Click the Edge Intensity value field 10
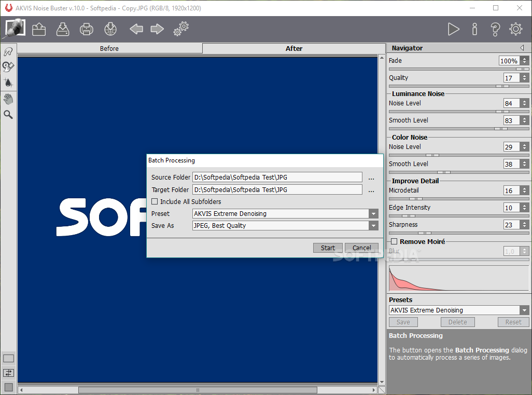Viewport: 532px width, 395px height. [x=511, y=208]
